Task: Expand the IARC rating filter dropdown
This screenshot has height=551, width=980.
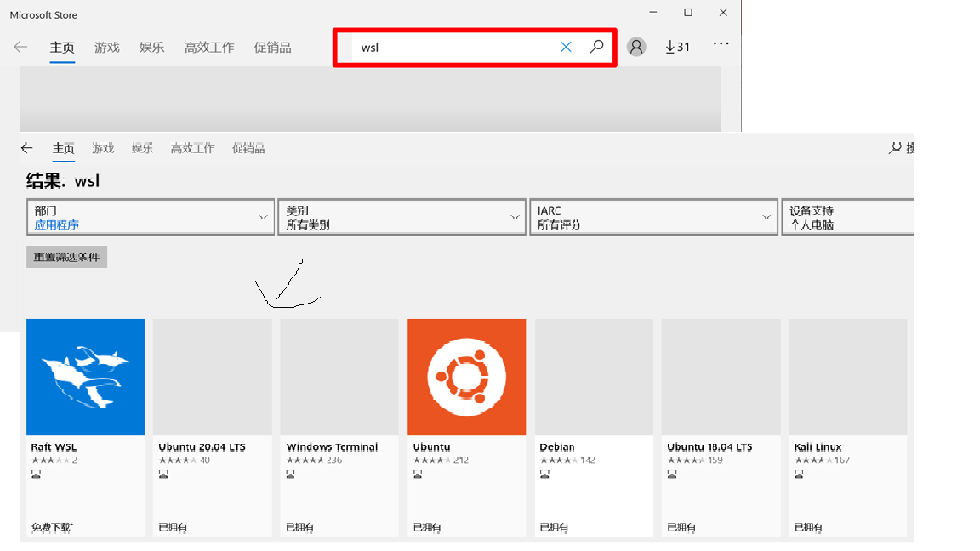Action: click(653, 218)
